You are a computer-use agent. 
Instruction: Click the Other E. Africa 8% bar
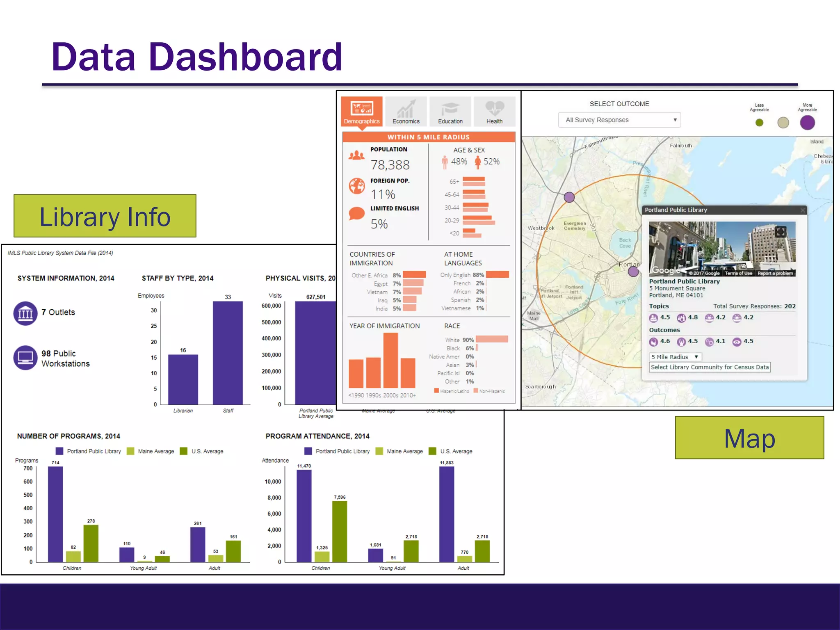click(x=414, y=275)
